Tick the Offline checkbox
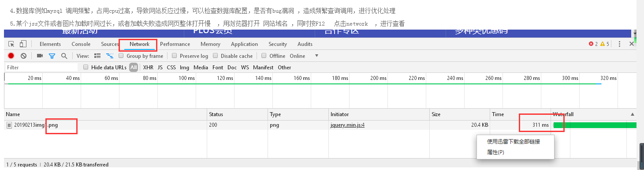The height and width of the screenshot is (170, 644). (x=264, y=56)
